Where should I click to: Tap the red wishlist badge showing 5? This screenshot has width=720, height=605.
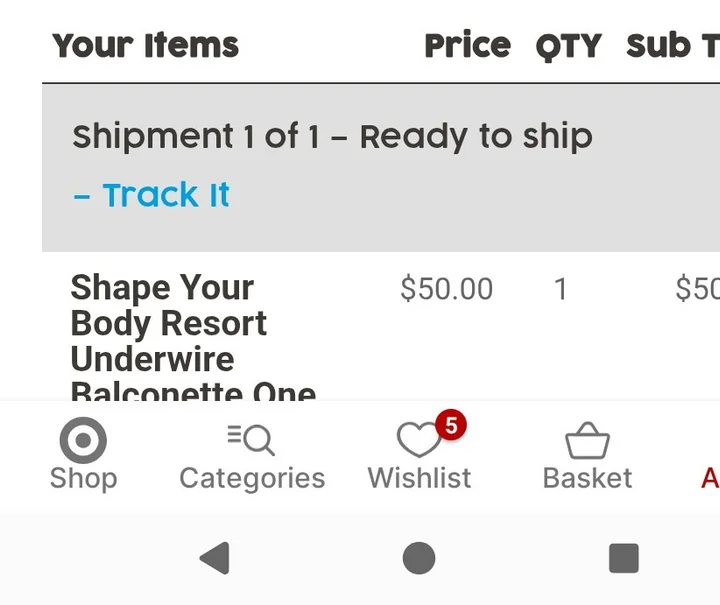(x=451, y=425)
